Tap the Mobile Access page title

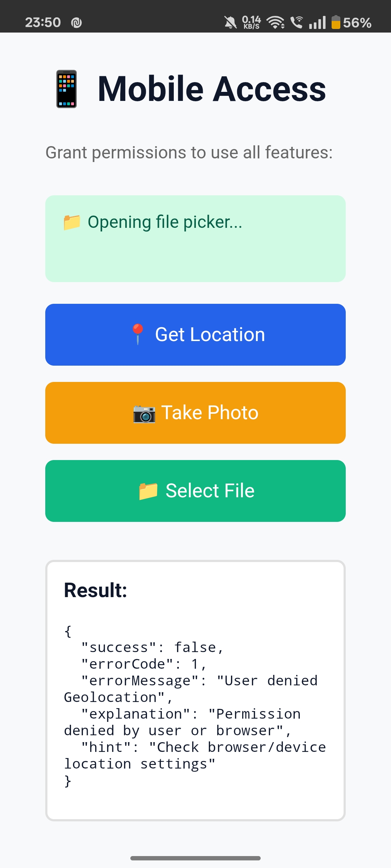click(x=212, y=89)
